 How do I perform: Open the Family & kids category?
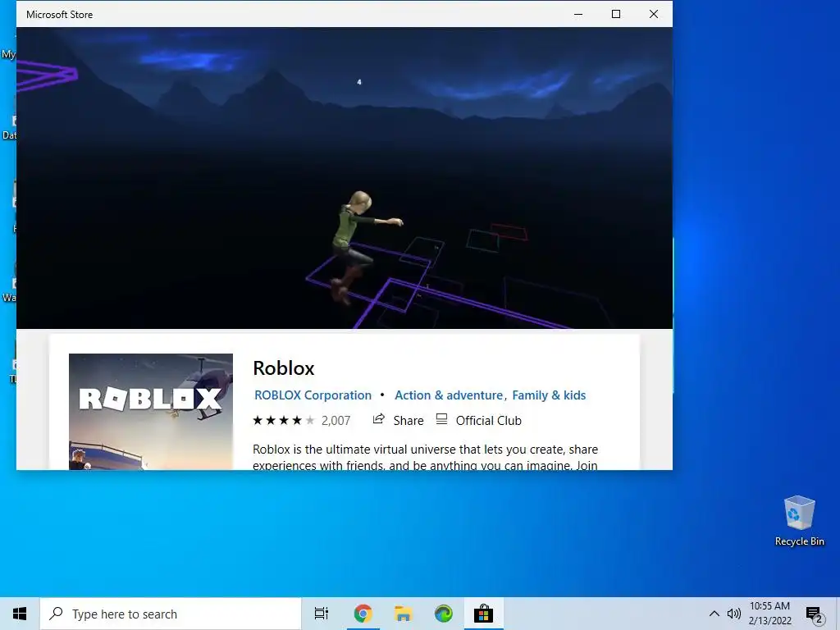click(549, 395)
